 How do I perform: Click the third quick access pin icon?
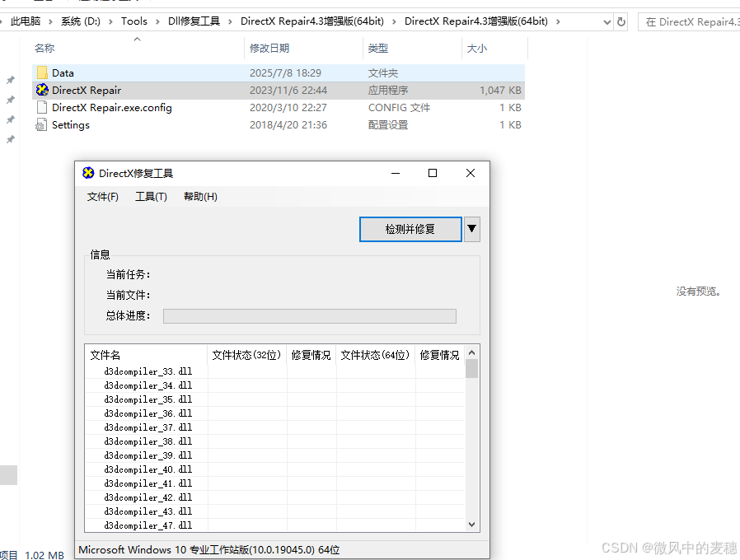point(11,119)
